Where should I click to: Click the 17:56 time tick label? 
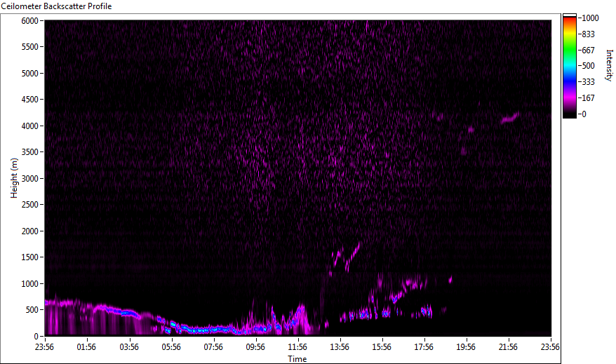click(424, 347)
